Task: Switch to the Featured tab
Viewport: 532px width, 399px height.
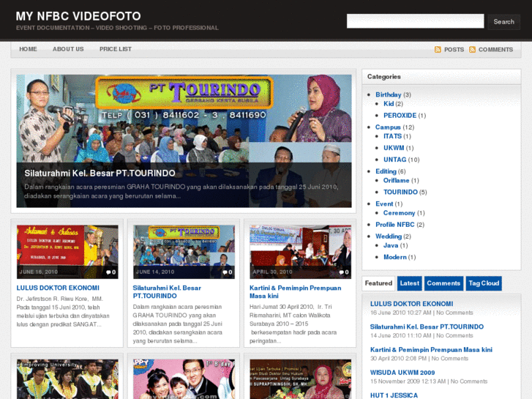Action: pos(378,283)
